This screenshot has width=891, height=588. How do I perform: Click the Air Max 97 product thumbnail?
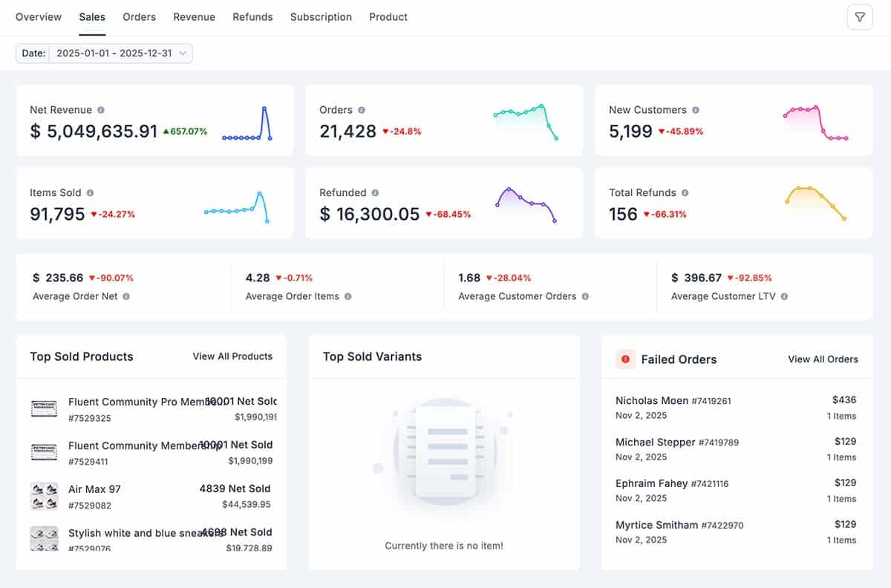(45, 495)
